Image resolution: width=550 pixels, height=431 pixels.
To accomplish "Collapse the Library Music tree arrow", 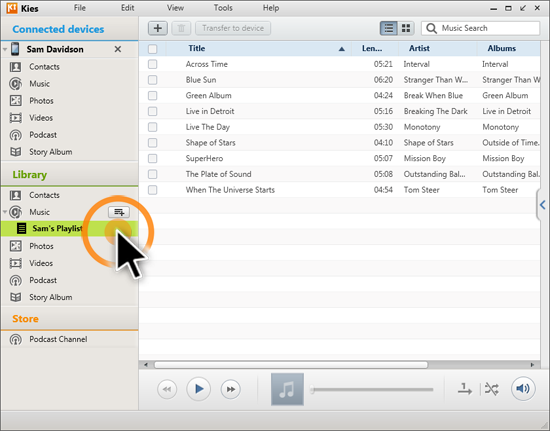I will pyautogui.click(x=5, y=212).
